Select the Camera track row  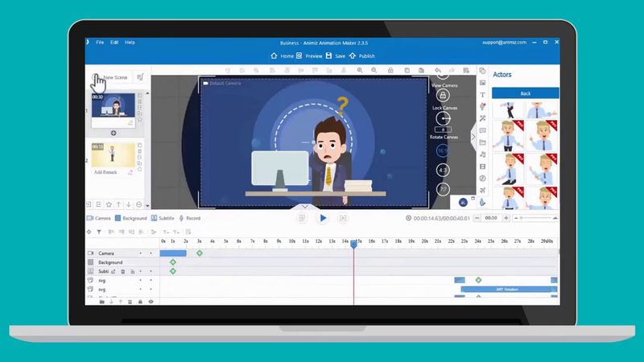(x=122, y=253)
